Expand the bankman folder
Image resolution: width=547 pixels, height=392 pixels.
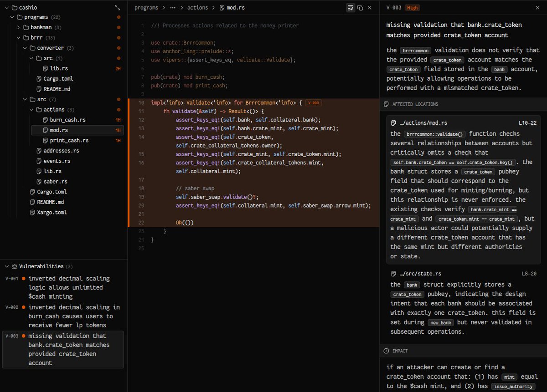point(19,27)
